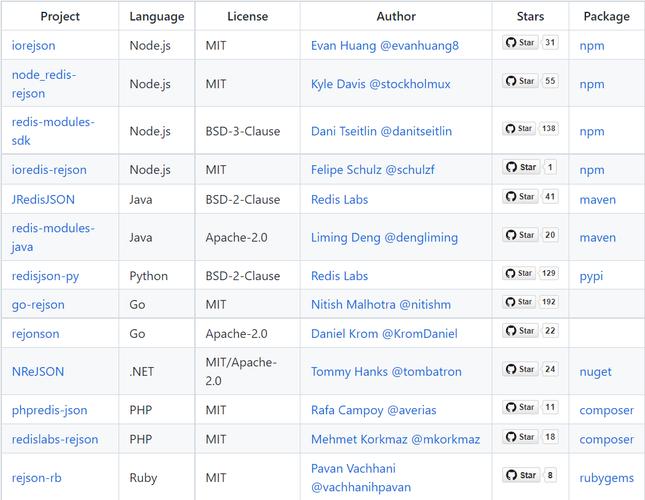The image size is (645, 500).
Task: Open the node_redis-rejson project link
Action: (x=44, y=84)
